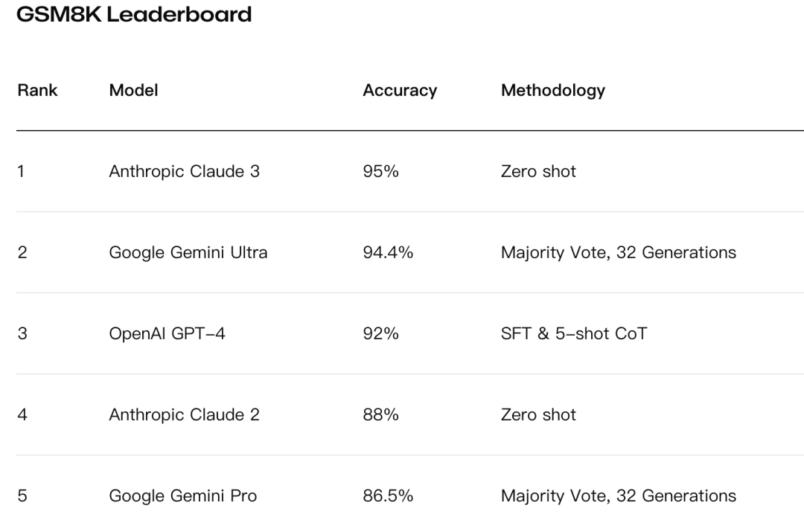Screen dimensions: 804x532
Task: Select the OpenAI GPT-4 model name
Action: (x=167, y=334)
